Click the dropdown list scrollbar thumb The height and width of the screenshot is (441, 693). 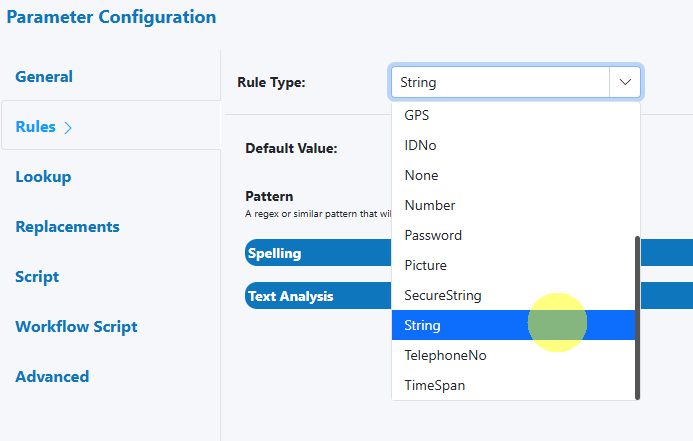pos(637,318)
